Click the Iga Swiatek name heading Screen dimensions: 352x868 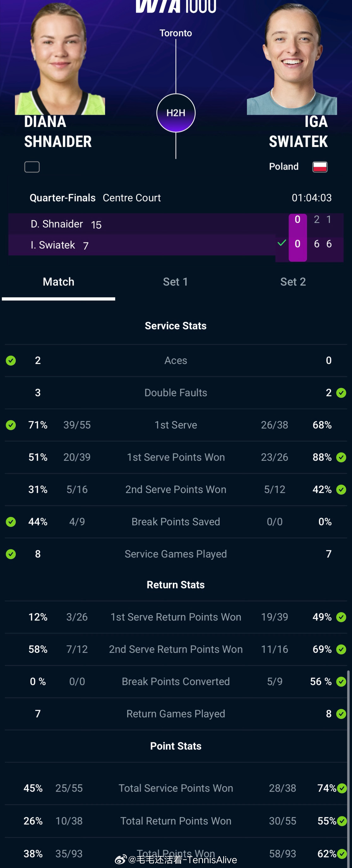298,132
